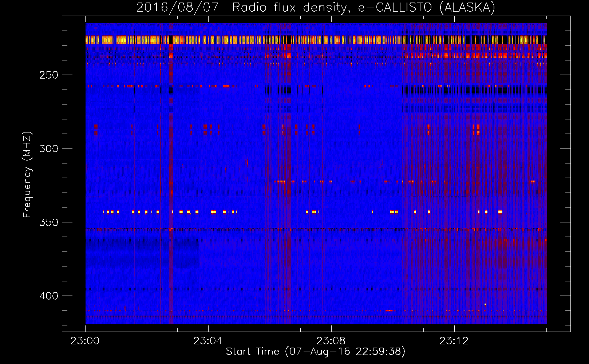
Task: Click the date '2016/08/07' in the title
Action: (177, 8)
